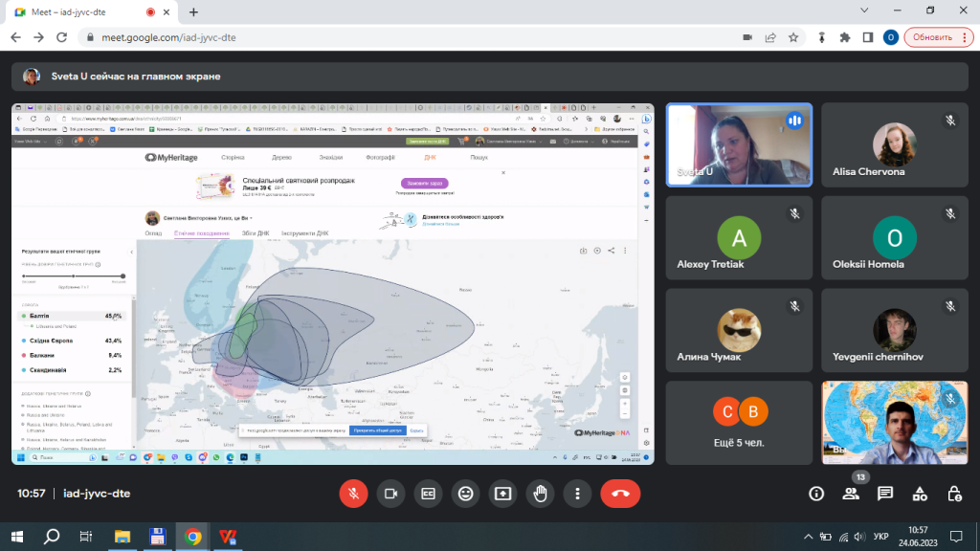Open meeting details info icon
Screen dimensions: 980x551
click(816, 494)
